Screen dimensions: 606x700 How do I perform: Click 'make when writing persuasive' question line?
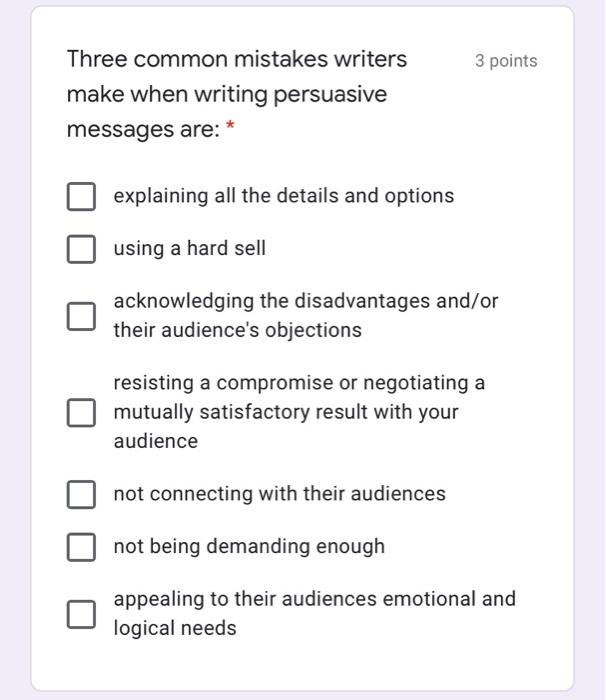[227, 95]
